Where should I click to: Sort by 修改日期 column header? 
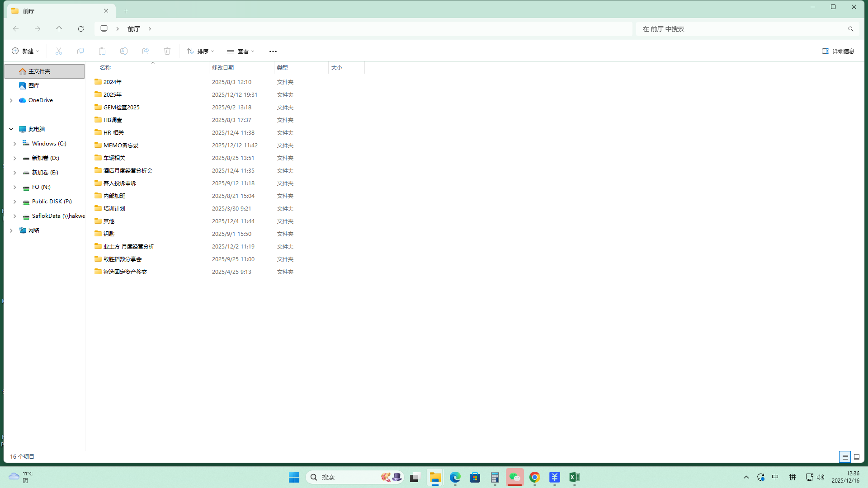(223, 67)
